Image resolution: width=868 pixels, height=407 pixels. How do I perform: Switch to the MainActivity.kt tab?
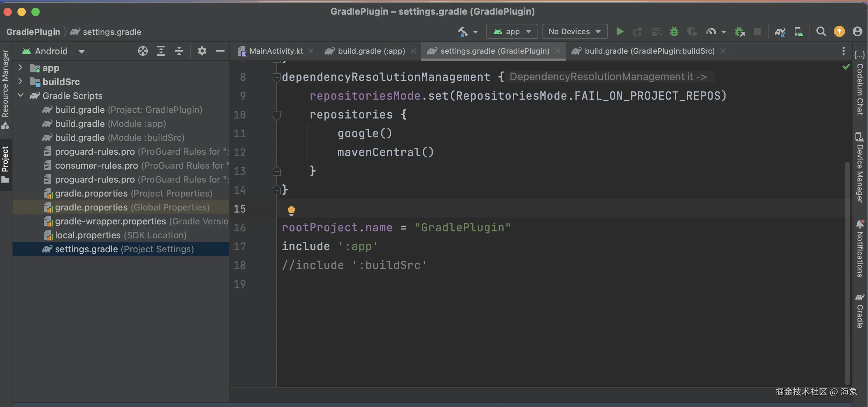275,51
